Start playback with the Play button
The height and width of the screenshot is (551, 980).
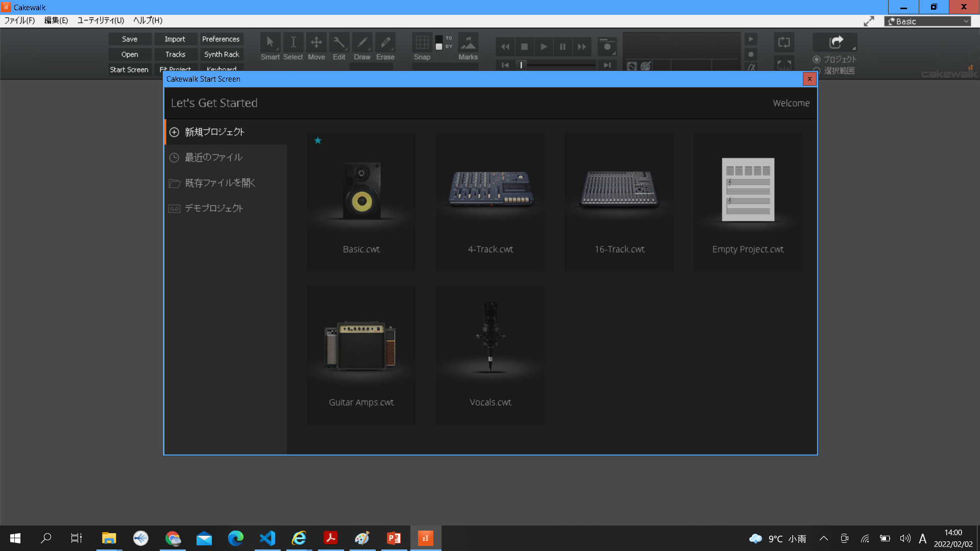click(x=544, y=46)
